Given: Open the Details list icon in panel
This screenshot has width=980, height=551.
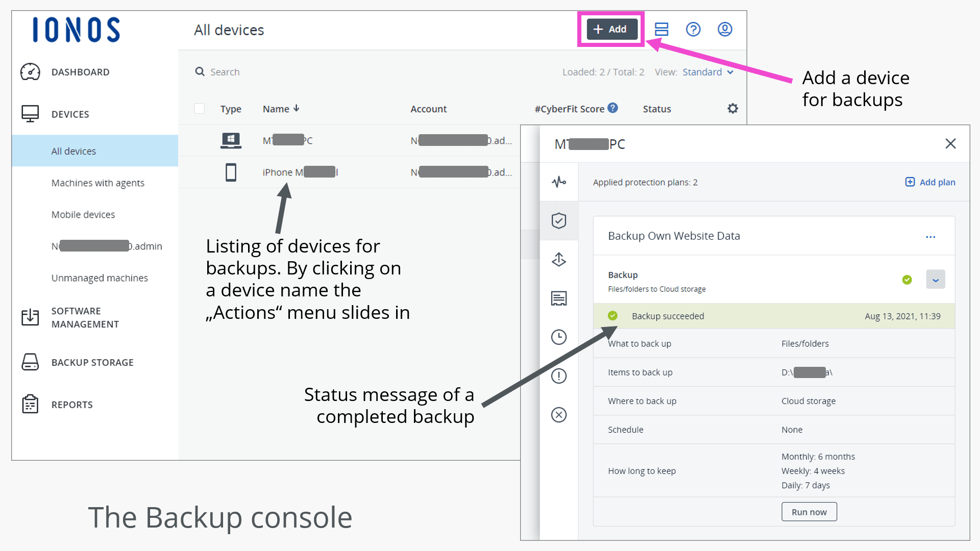Looking at the screenshot, I should click(559, 298).
